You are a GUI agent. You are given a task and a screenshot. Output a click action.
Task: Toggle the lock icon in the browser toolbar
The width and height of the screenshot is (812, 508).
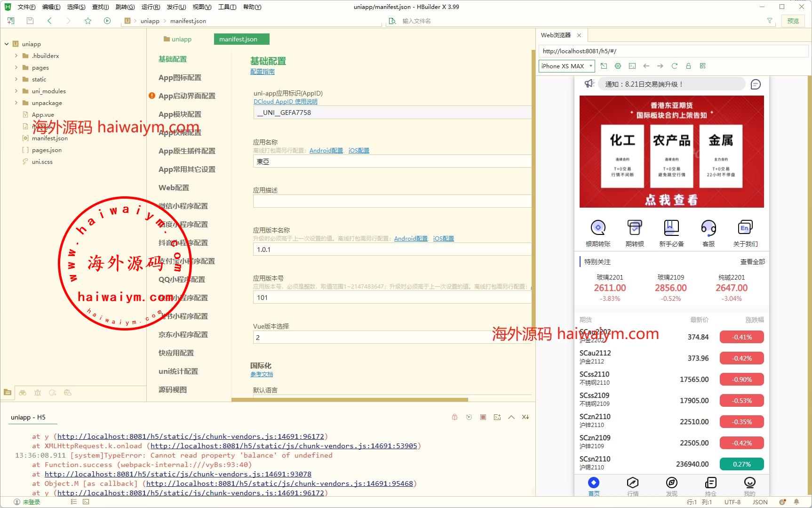688,66
